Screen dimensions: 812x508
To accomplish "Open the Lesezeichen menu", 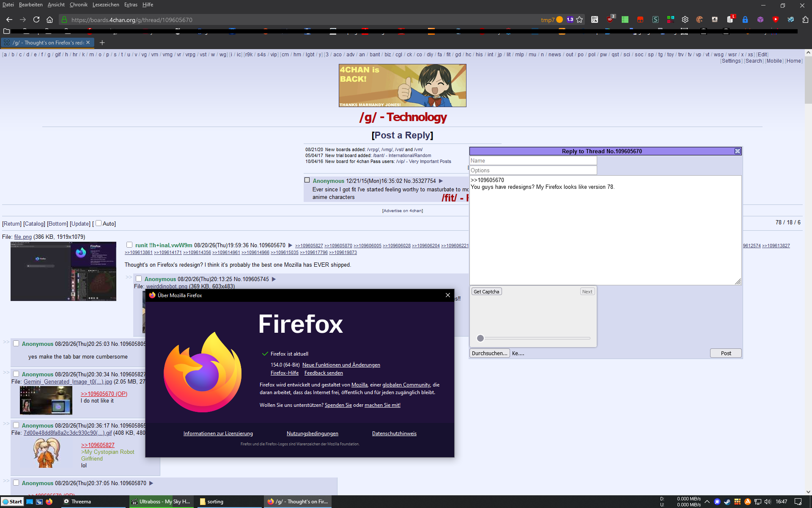I will click(x=106, y=5).
